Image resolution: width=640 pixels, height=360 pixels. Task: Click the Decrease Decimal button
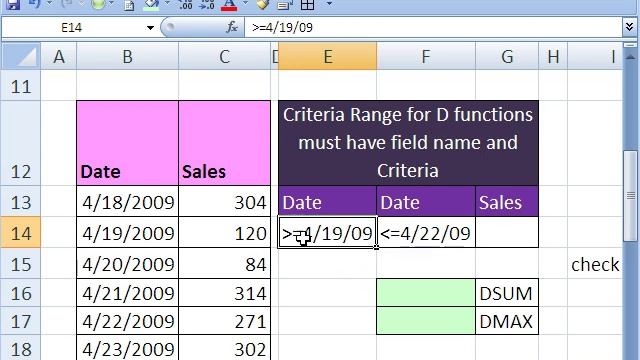tap(207, 4)
